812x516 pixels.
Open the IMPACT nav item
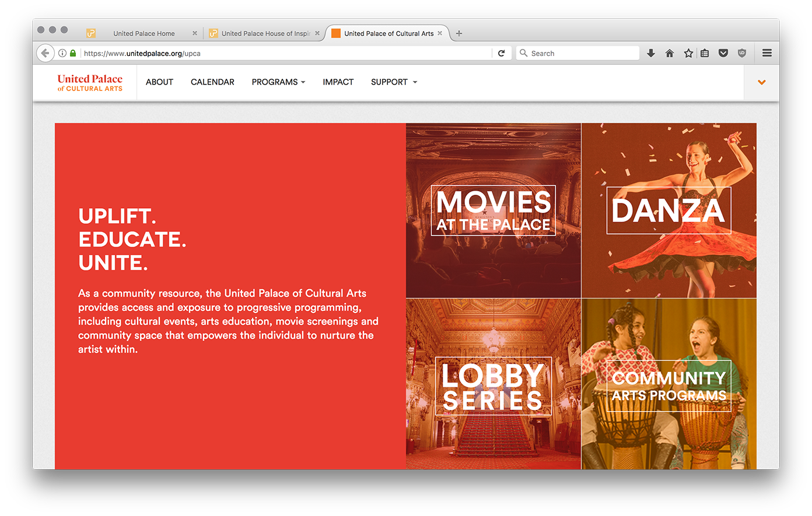pyautogui.click(x=338, y=82)
